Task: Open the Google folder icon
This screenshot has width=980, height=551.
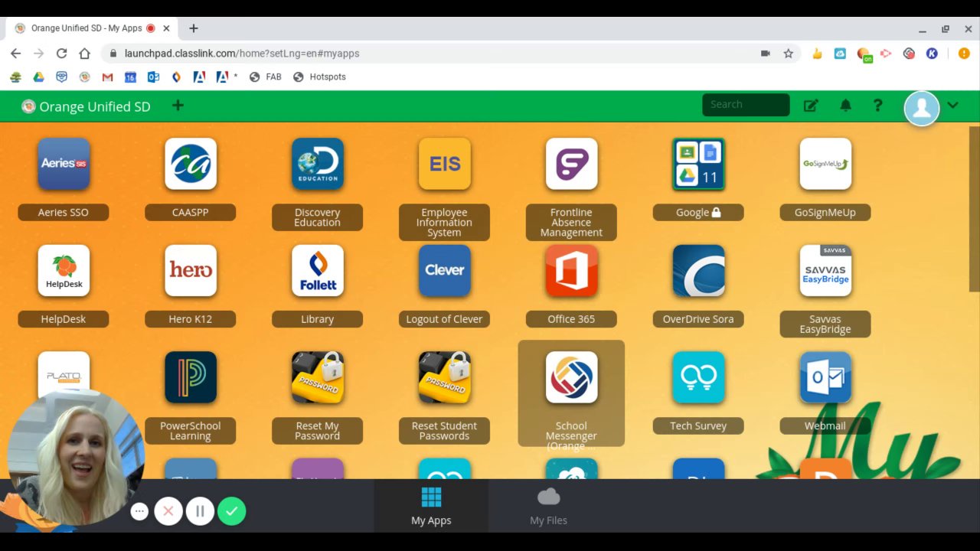Action: pos(698,164)
